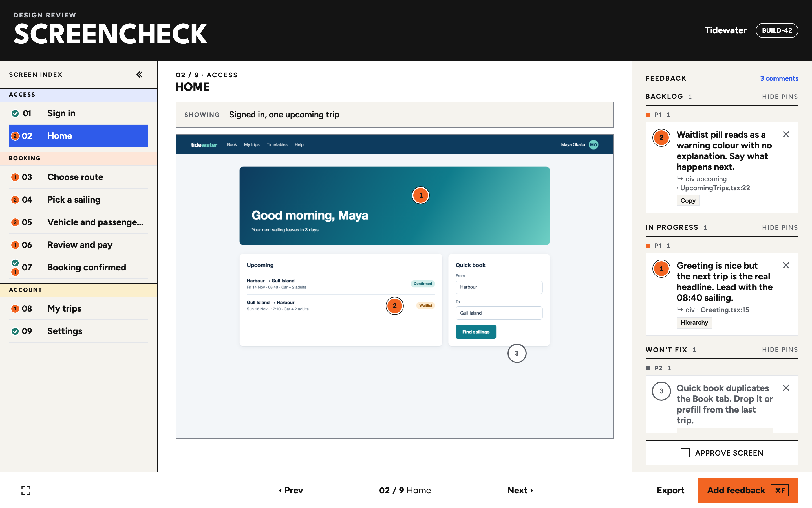Hide pins for the In Progress section
Image resolution: width=812 pixels, height=508 pixels.
780,227
